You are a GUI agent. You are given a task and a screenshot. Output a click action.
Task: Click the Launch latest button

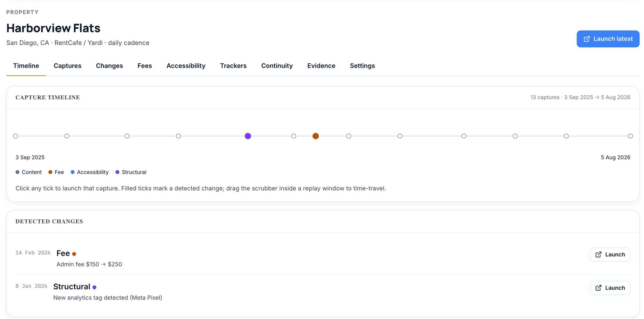608,39
